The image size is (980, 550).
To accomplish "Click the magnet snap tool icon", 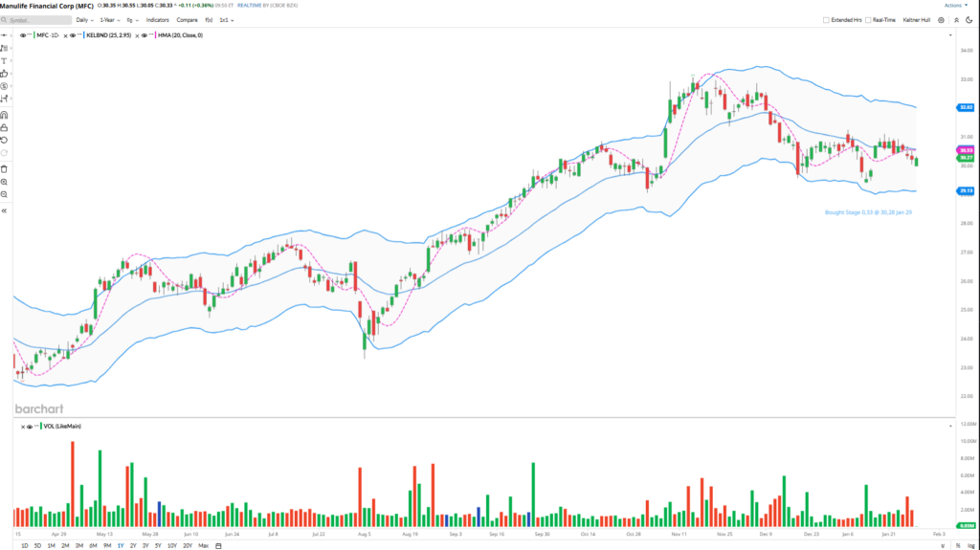I will coord(5,114).
